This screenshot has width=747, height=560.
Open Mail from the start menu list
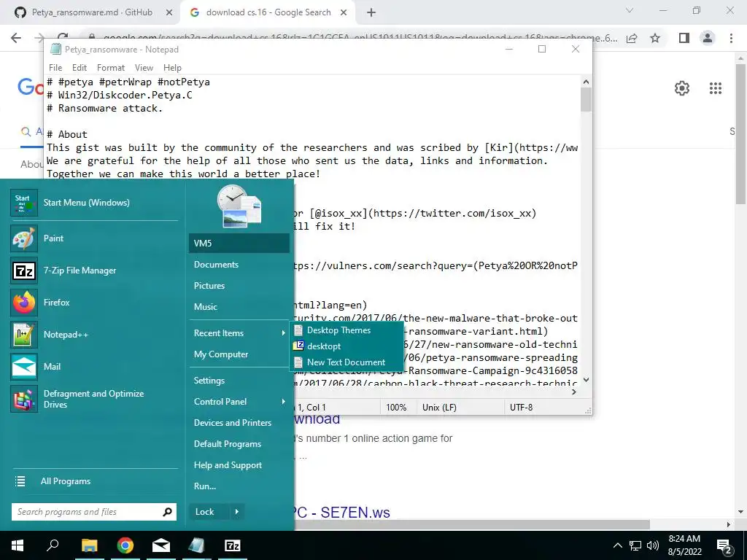click(94, 366)
